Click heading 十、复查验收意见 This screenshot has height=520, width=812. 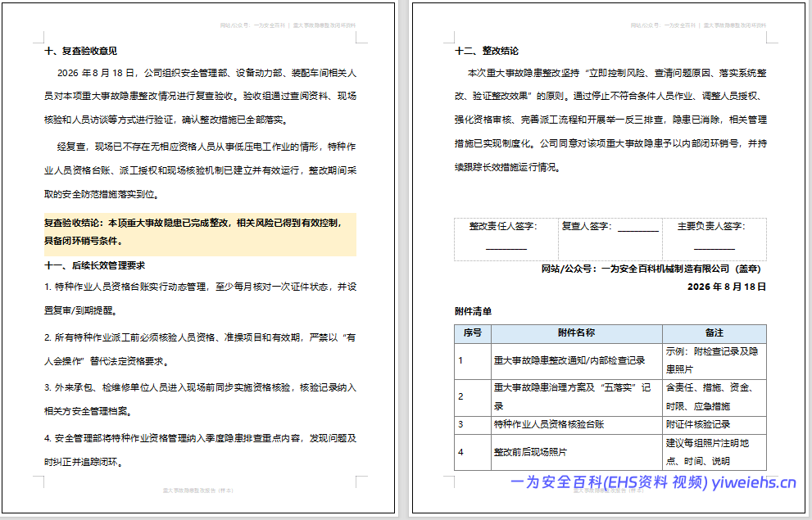click(x=81, y=51)
